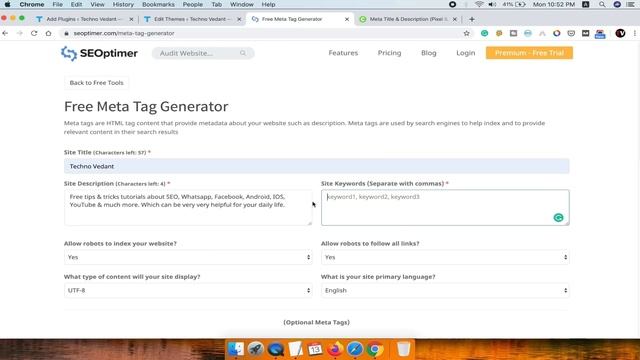Image resolution: width=640 pixels, height=360 pixels.
Task: Open the Window menu
Action: coord(242,4)
